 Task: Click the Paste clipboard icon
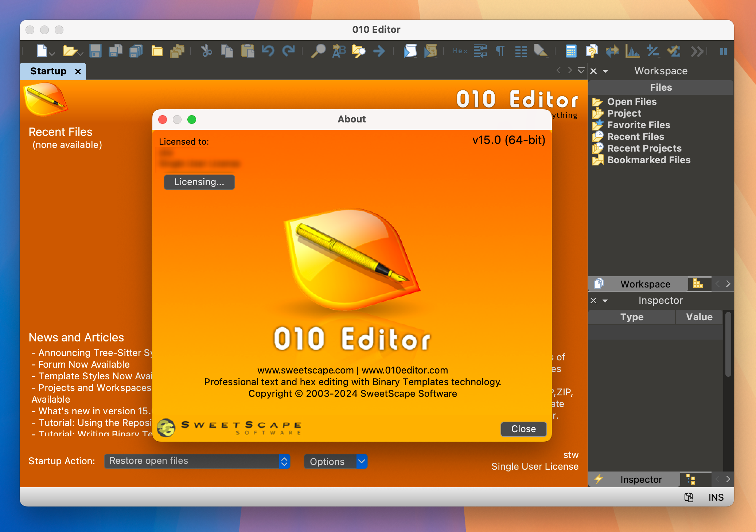click(x=248, y=51)
